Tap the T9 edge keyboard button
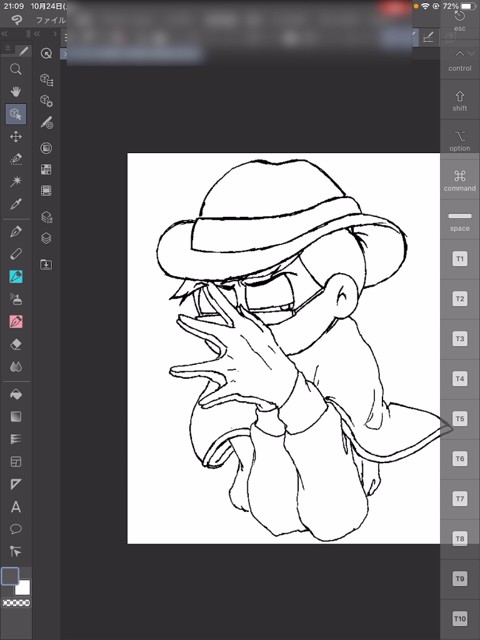 click(460, 579)
